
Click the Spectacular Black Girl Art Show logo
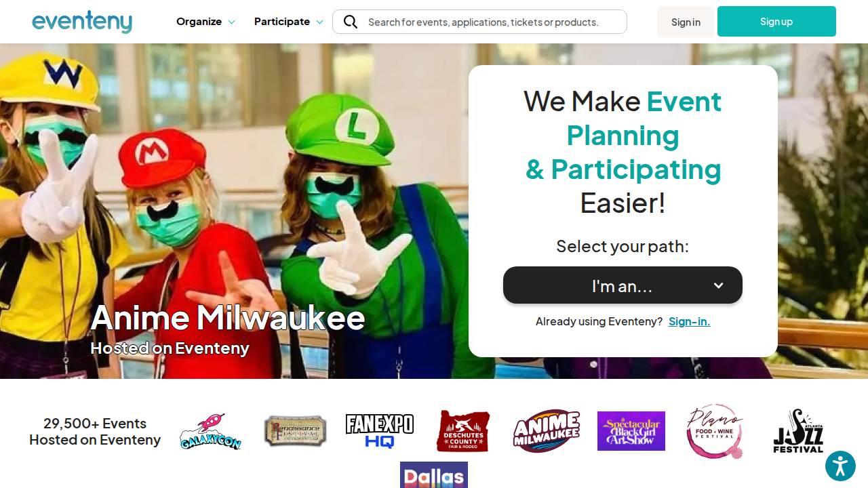click(631, 431)
